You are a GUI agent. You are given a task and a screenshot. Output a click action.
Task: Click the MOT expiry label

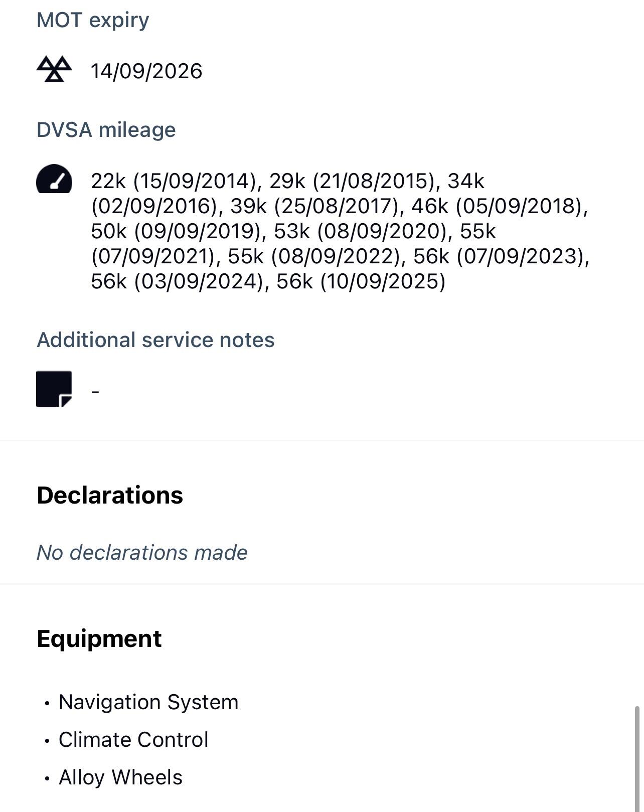pos(93,20)
